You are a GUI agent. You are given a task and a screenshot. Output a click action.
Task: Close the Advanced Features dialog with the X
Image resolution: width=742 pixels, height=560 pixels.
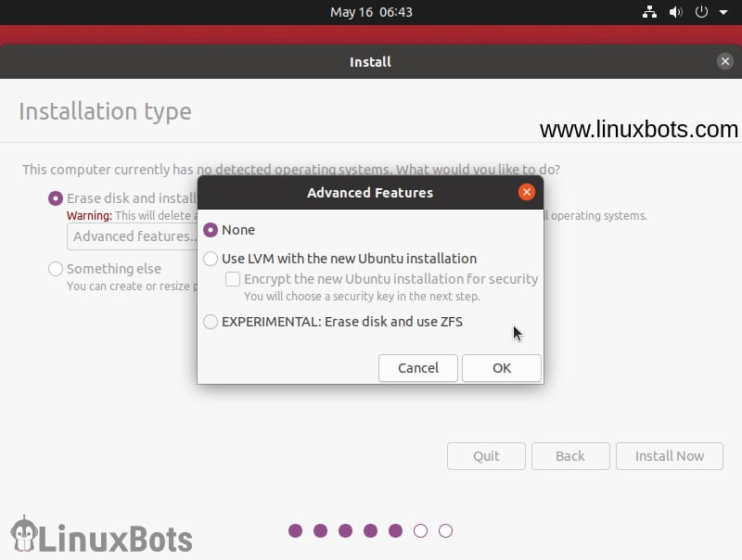click(x=527, y=192)
